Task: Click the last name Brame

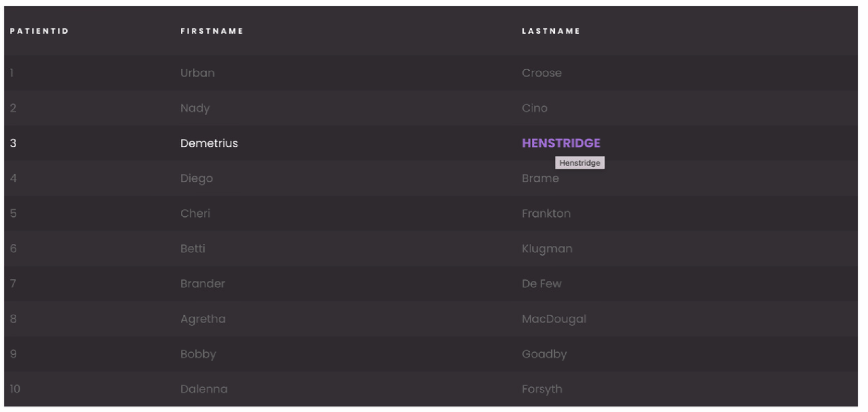Action: pos(540,178)
